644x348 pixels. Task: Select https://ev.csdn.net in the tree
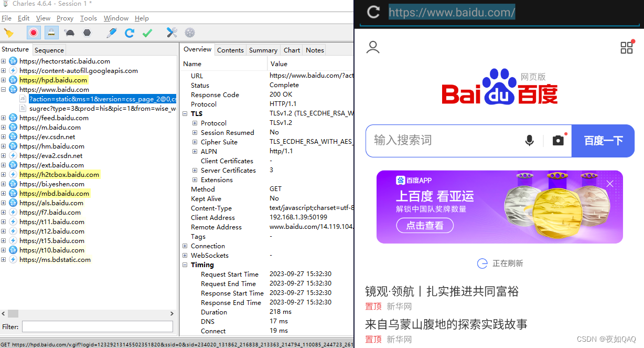(x=47, y=137)
